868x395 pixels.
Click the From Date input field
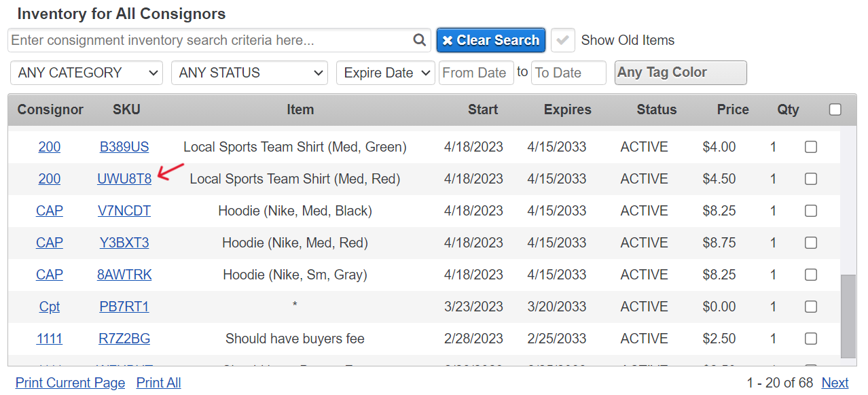coord(474,73)
